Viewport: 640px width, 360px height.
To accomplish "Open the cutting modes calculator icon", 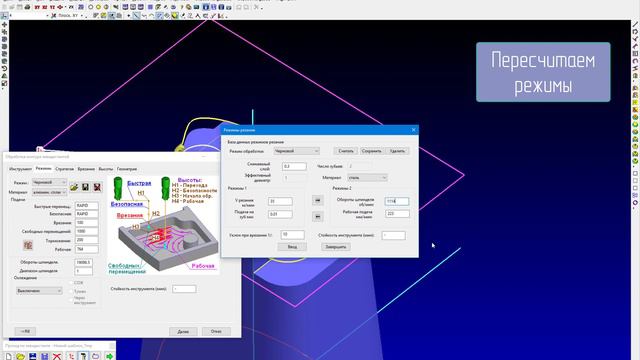I will (x=28, y=245).
